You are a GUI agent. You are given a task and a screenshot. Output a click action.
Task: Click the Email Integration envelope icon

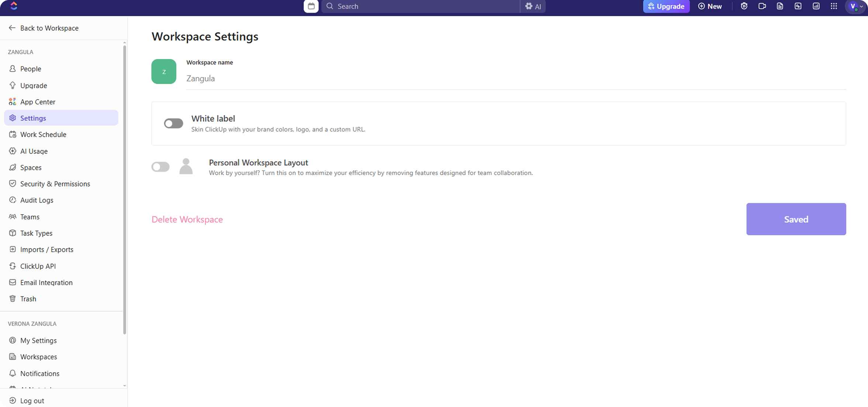pyautogui.click(x=13, y=282)
